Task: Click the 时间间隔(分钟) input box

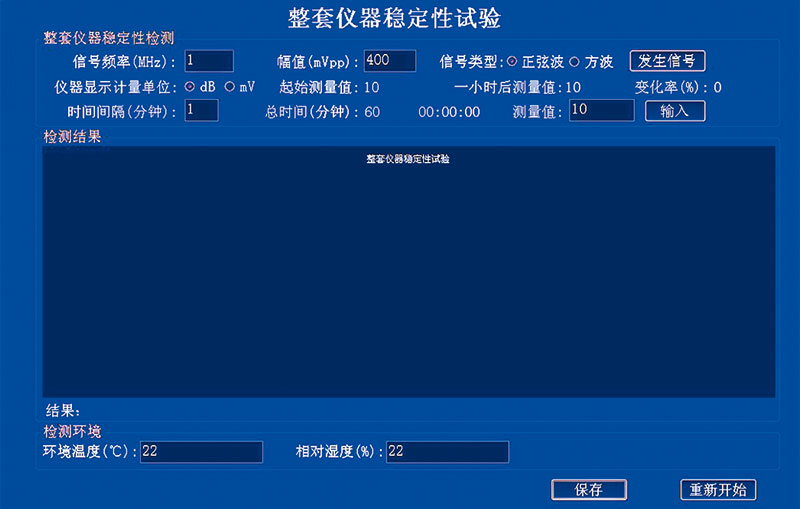Action: point(201,111)
